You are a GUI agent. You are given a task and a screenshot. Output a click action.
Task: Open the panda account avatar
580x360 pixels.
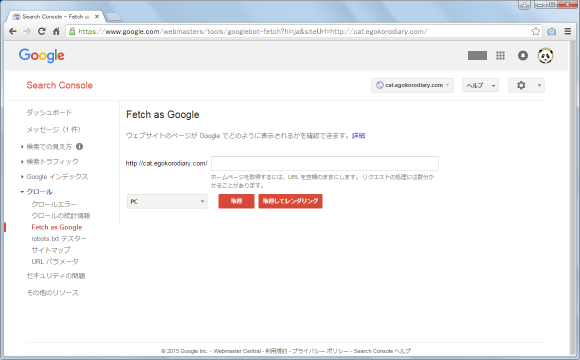pyautogui.click(x=545, y=55)
